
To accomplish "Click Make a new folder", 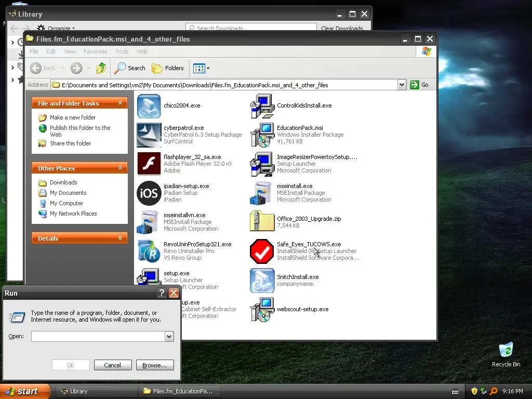I will [73, 117].
